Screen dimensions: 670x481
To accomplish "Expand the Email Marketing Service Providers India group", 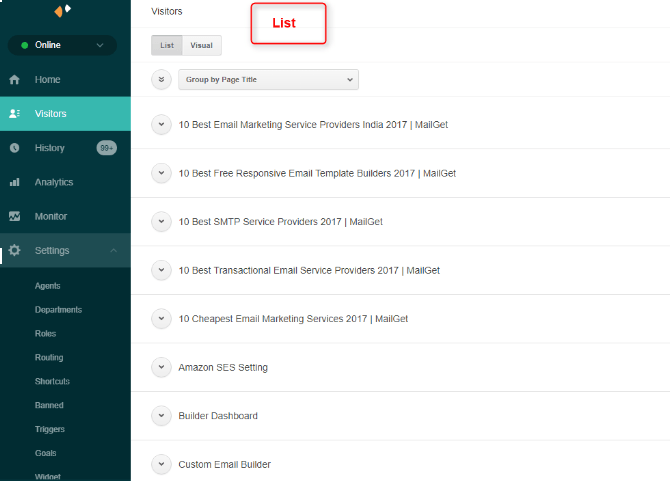I will (x=161, y=125).
